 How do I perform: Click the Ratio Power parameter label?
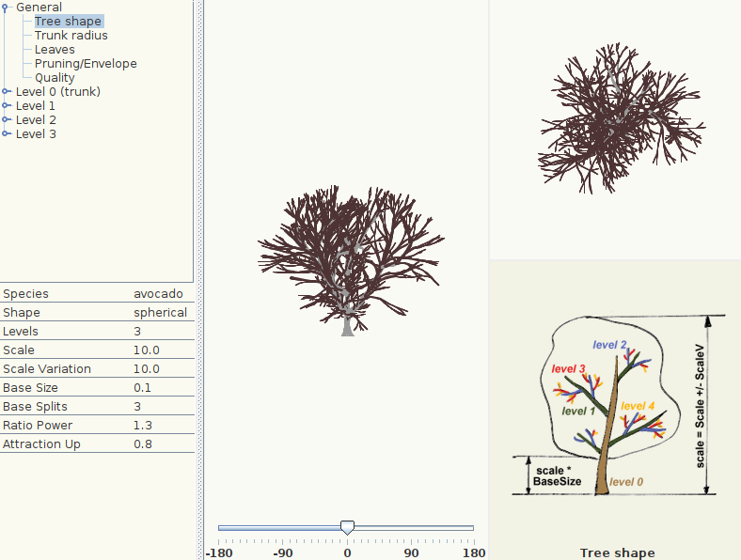38,426
